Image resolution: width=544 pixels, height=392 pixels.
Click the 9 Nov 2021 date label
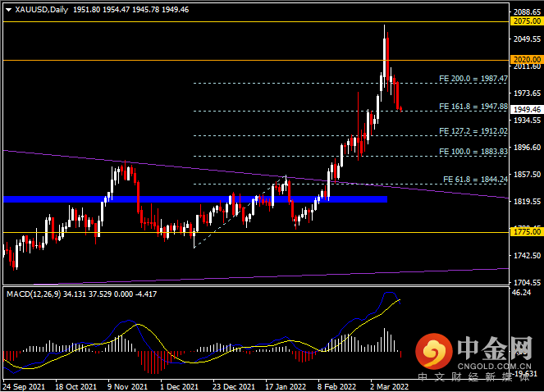(x=127, y=386)
